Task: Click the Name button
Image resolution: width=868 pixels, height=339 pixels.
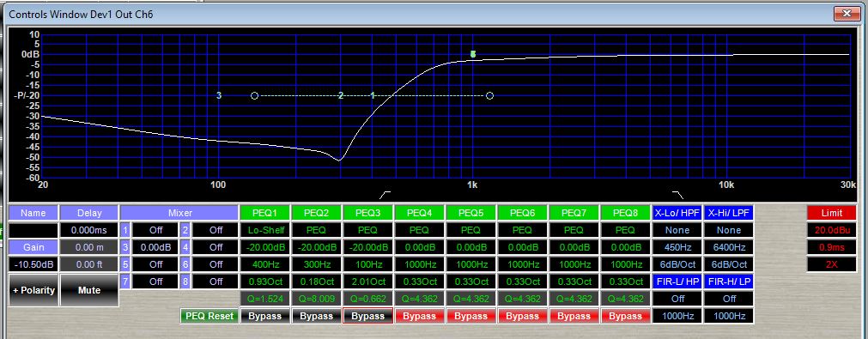Action: (x=33, y=213)
